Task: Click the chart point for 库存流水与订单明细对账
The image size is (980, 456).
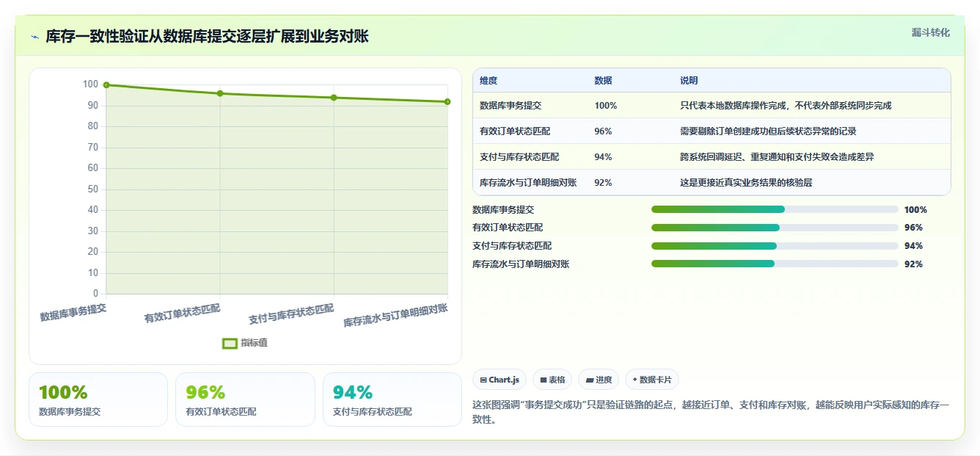Action: 447,101
